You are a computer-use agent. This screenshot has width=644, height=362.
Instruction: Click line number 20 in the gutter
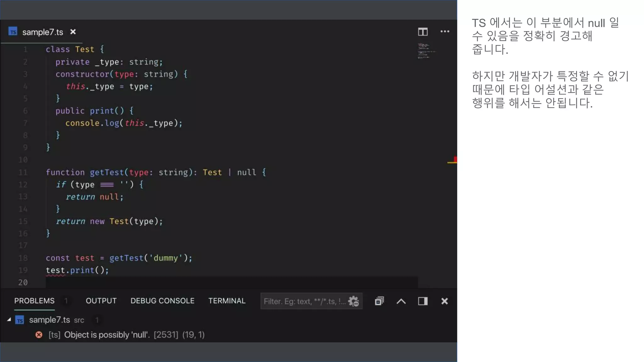click(x=23, y=282)
